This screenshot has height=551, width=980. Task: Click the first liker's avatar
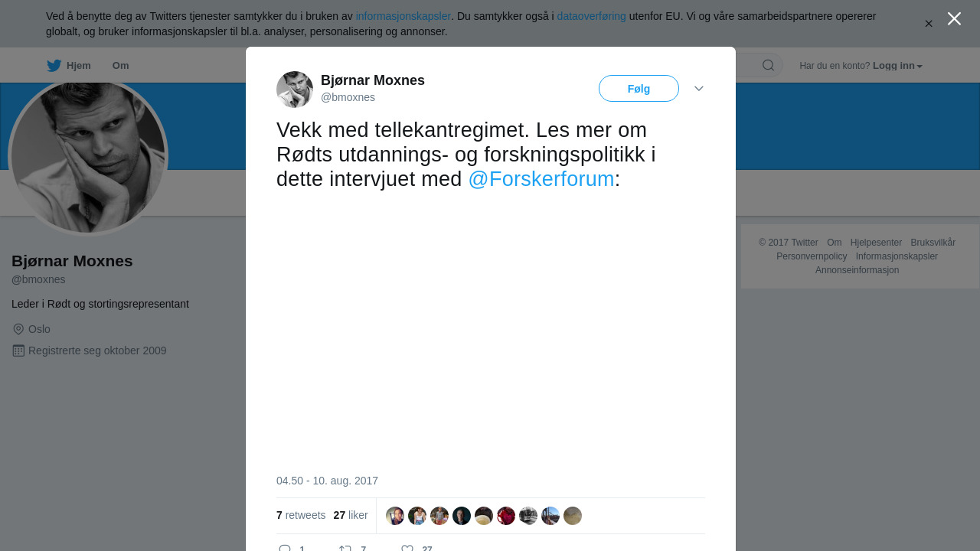pos(395,516)
